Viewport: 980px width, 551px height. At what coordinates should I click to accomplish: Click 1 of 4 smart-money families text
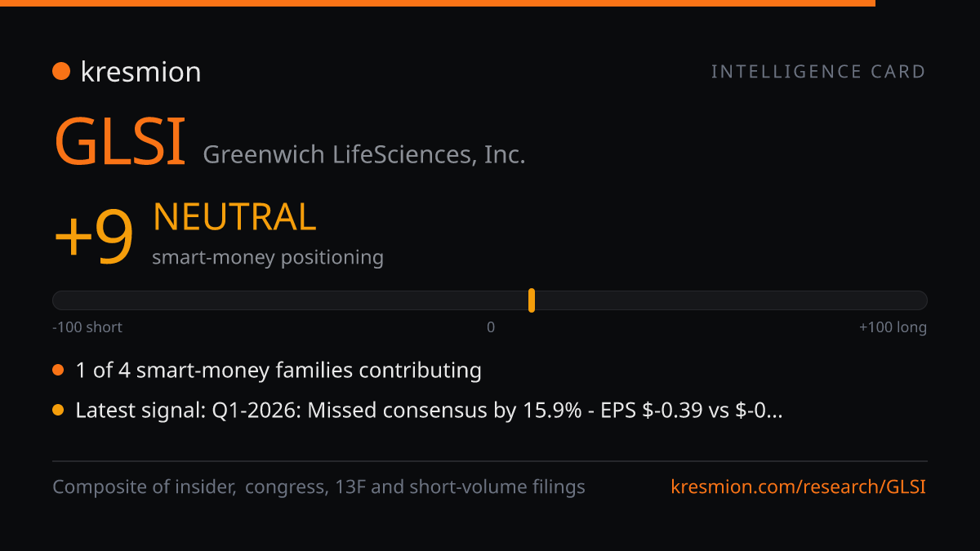[278, 371]
